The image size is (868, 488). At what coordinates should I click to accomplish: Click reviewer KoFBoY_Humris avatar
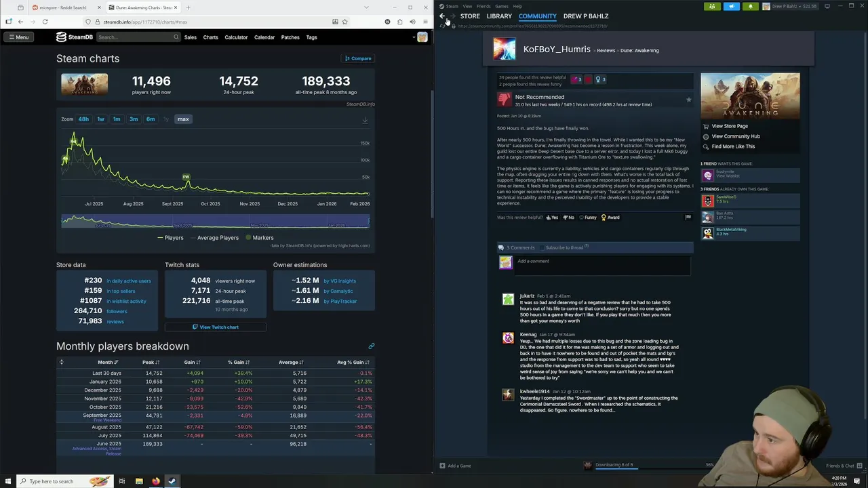pyautogui.click(x=504, y=49)
